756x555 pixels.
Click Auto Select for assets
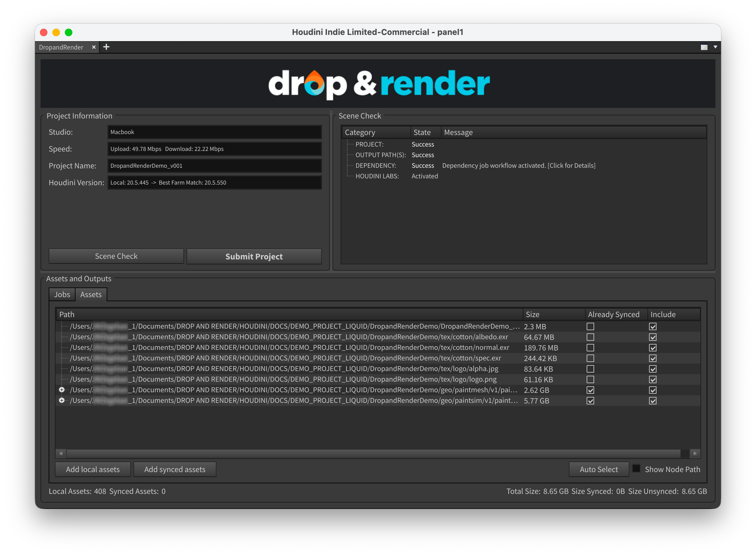(x=599, y=469)
